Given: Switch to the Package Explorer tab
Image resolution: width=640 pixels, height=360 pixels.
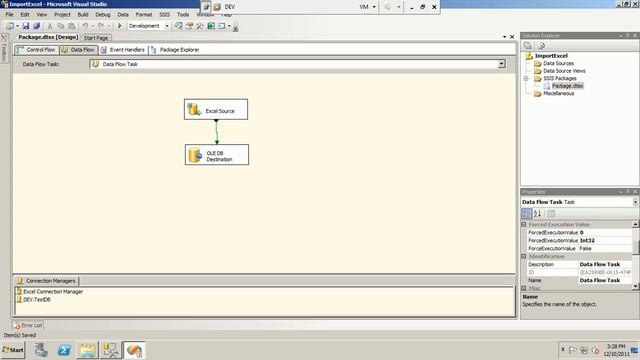Looking at the screenshot, I should 175,49.
